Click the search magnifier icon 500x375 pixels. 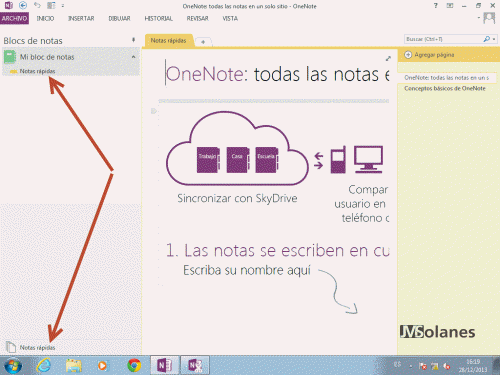click(486, 39)
